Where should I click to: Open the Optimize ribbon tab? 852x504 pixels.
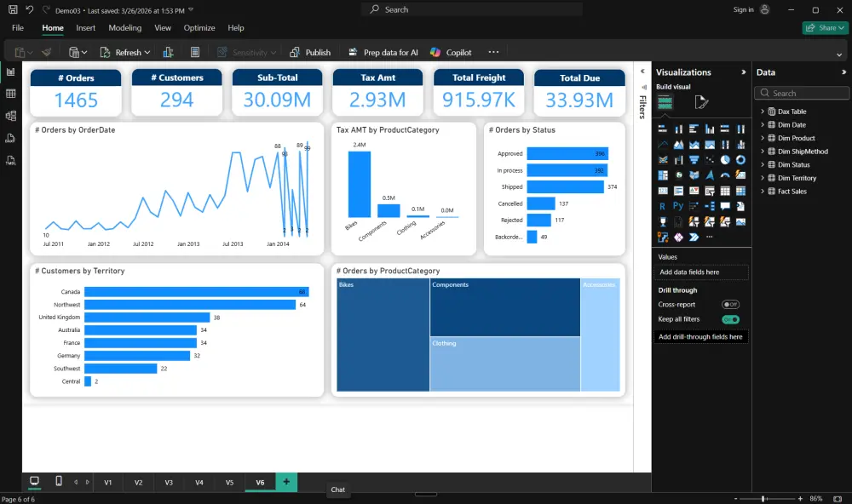point(199,28)
